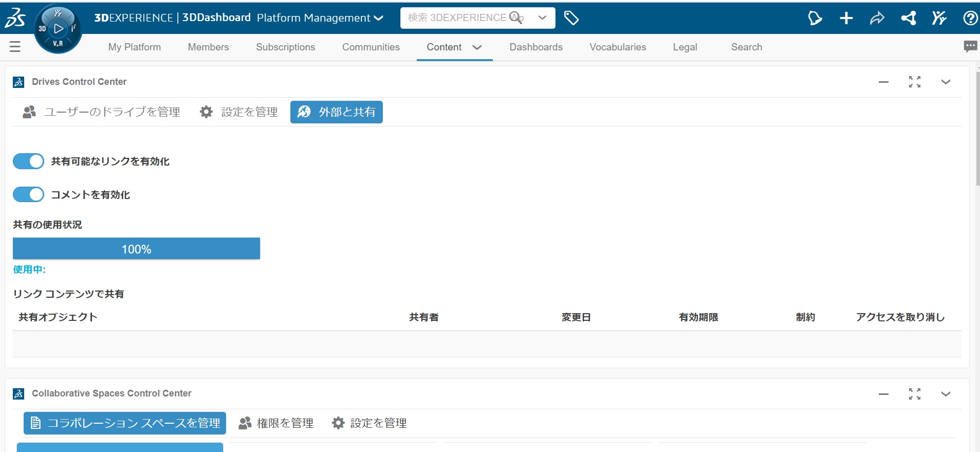Screen dimensions: 980x452
Task: Expand the search options dropdown arrow
Action: [542, 17]
